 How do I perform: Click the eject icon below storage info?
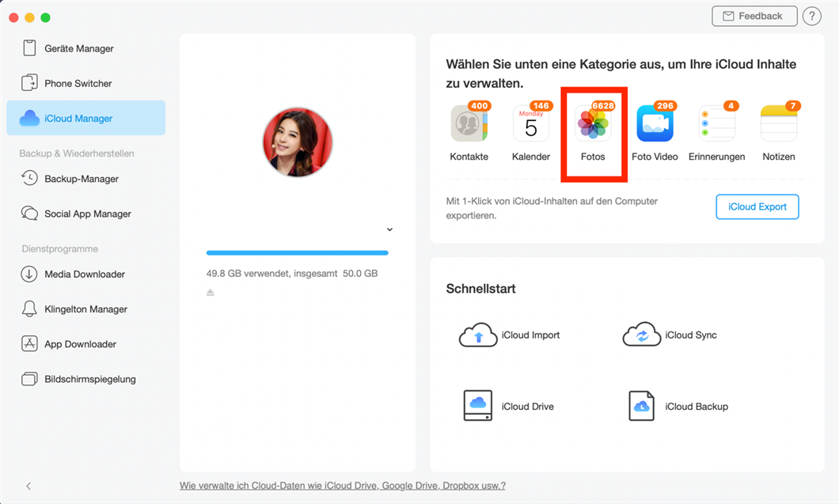point(211,292)
